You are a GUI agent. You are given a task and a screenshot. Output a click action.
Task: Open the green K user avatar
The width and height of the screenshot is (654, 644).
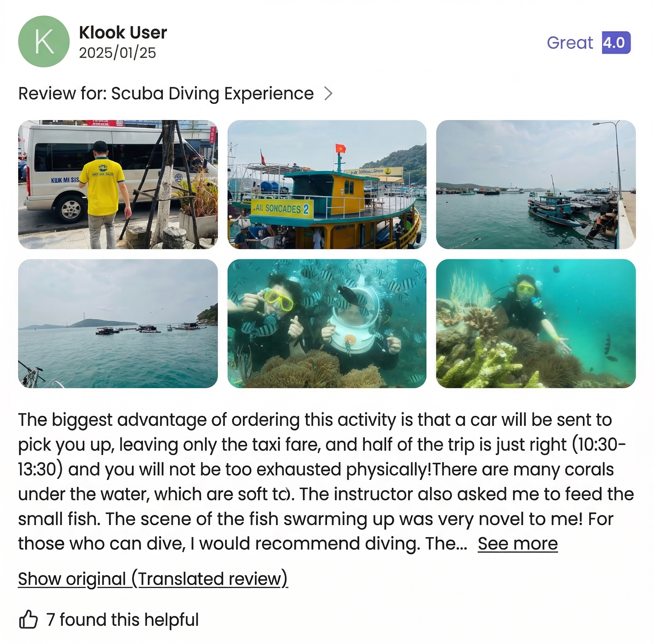44,41
